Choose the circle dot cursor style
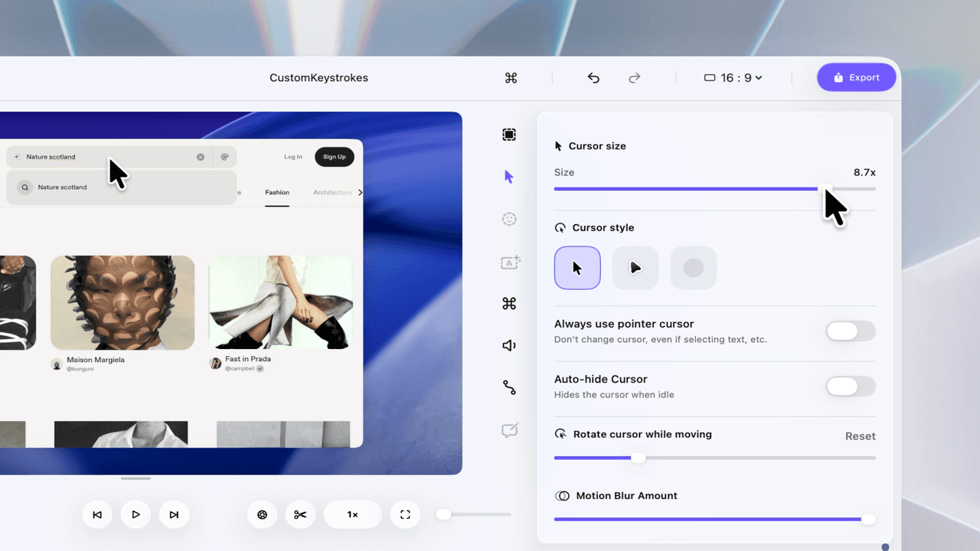The image size is (980, 551). (693, 268)
